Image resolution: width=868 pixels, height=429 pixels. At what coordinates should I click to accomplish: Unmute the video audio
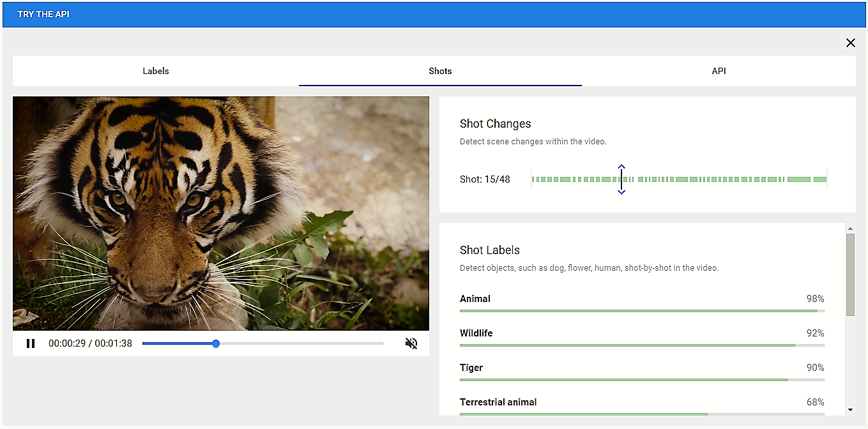pos(411,343)
